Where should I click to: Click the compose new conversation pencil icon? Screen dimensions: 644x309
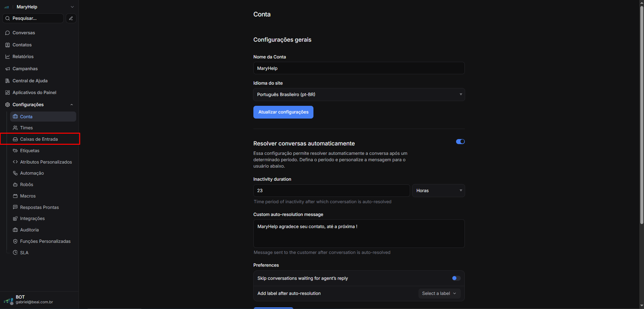(71, 18)
